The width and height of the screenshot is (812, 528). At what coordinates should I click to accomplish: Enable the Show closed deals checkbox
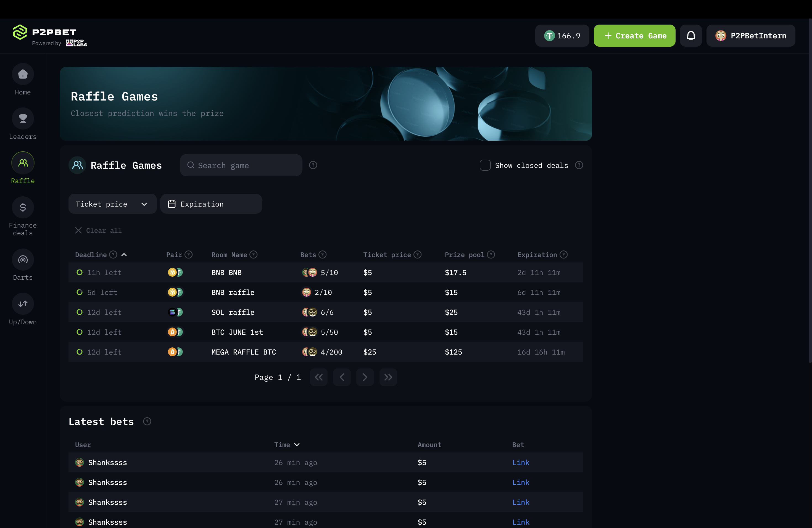point(485,165)
